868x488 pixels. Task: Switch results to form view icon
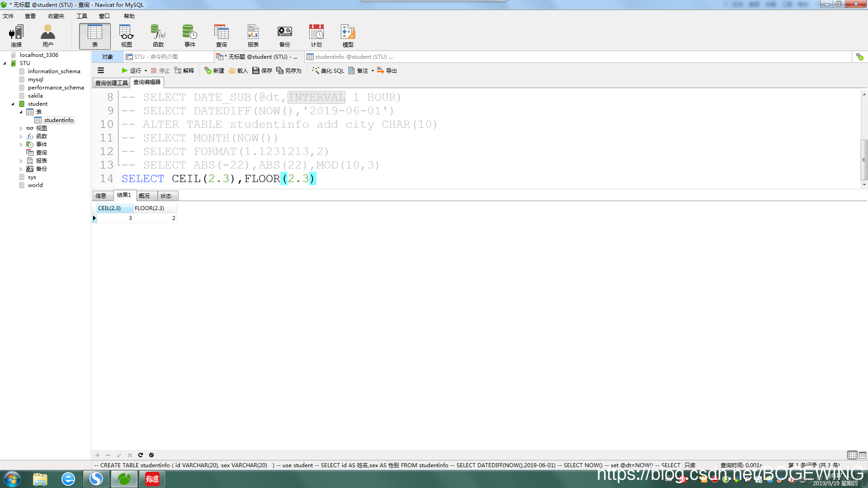coord(863,455)
